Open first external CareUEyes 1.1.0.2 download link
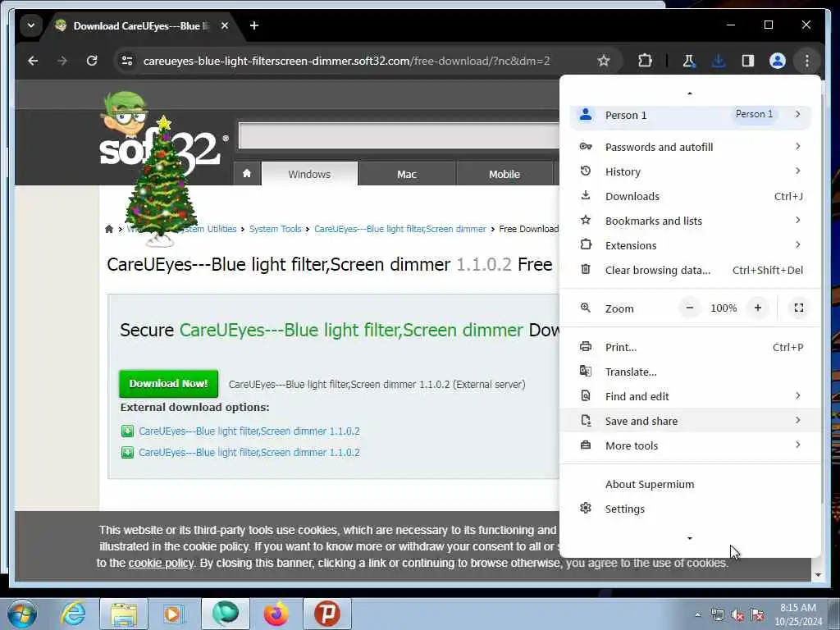Image resolution: width=840 pixels, height=630 pixels. tap(249, 431)
